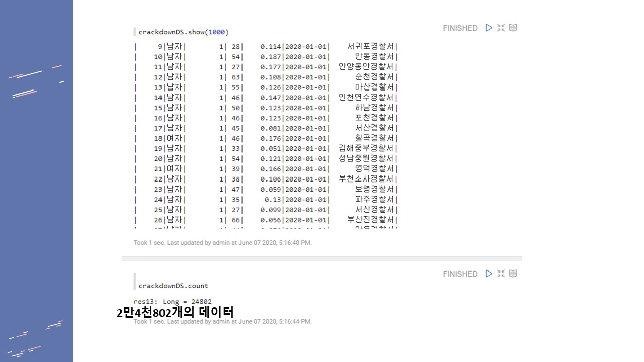Select the cell 포천경찰서
This screenshot has height=362, width=644.
point(375,118)
